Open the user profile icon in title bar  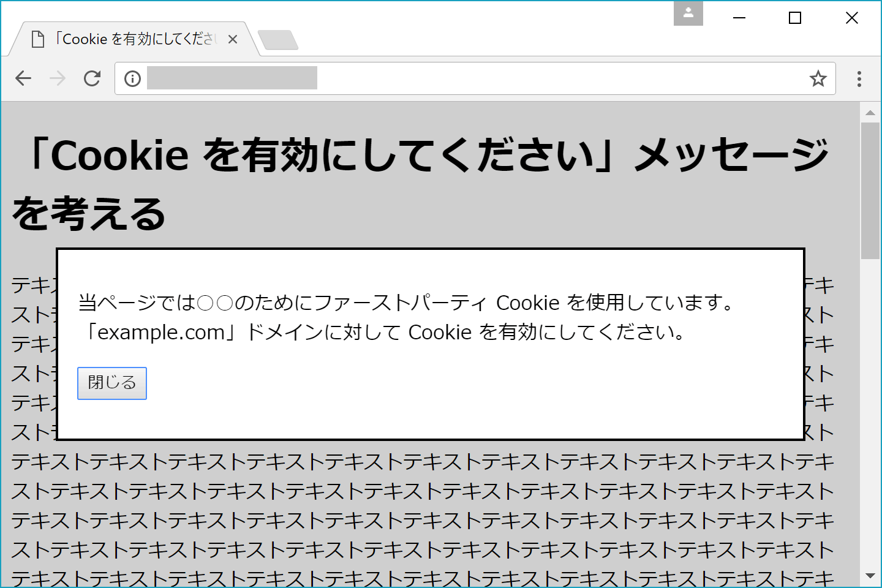pos(688,13)
